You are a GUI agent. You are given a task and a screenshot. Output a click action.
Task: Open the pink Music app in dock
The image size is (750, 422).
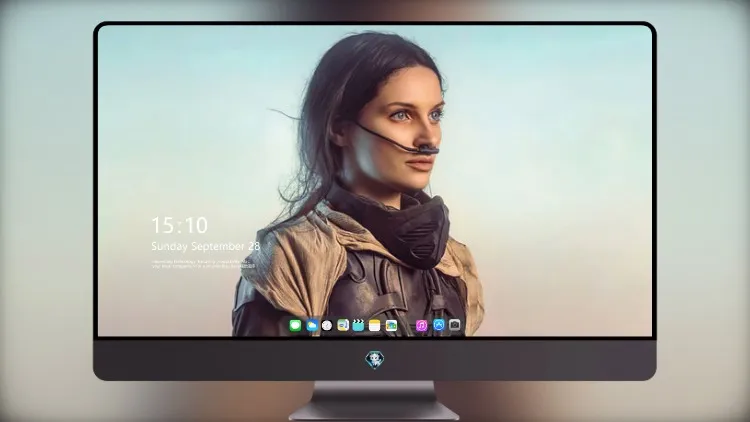[x=421, y=326]
